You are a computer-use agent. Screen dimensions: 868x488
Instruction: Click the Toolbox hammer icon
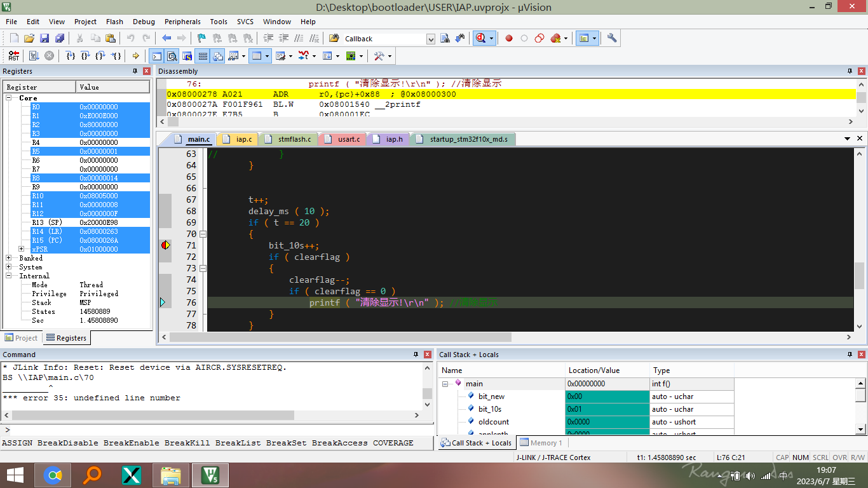pos(379,56)
